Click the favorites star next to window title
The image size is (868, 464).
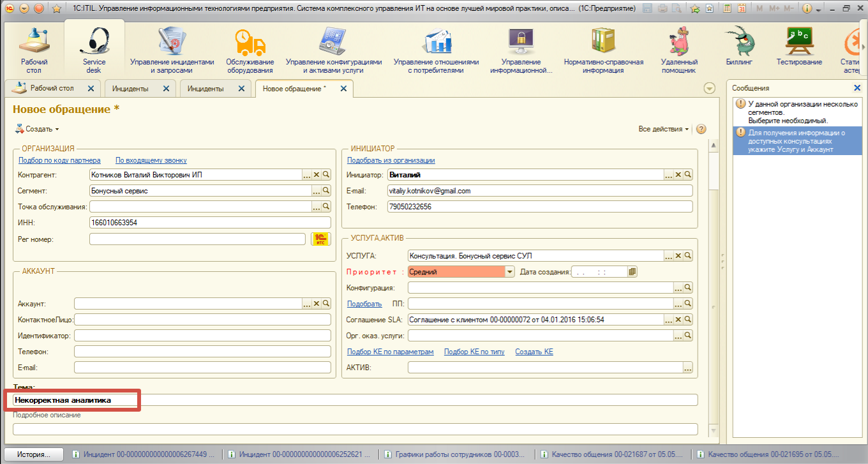tap(56, 9)
